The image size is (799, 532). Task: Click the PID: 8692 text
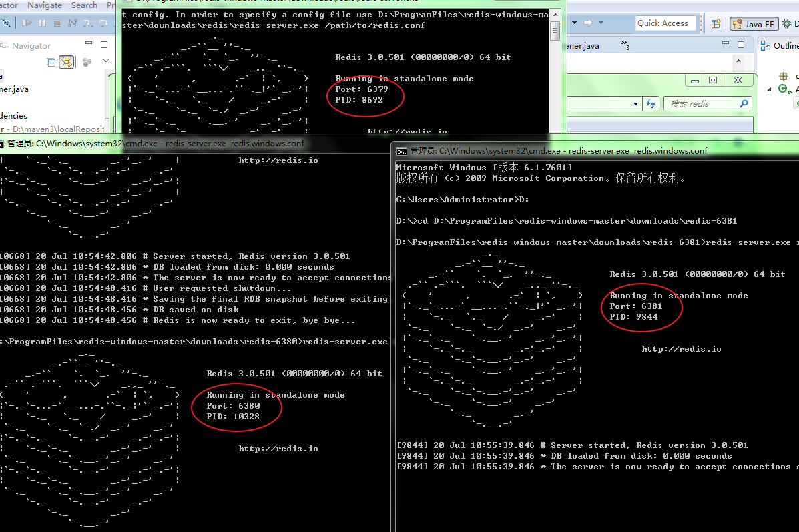coord(358,100)
